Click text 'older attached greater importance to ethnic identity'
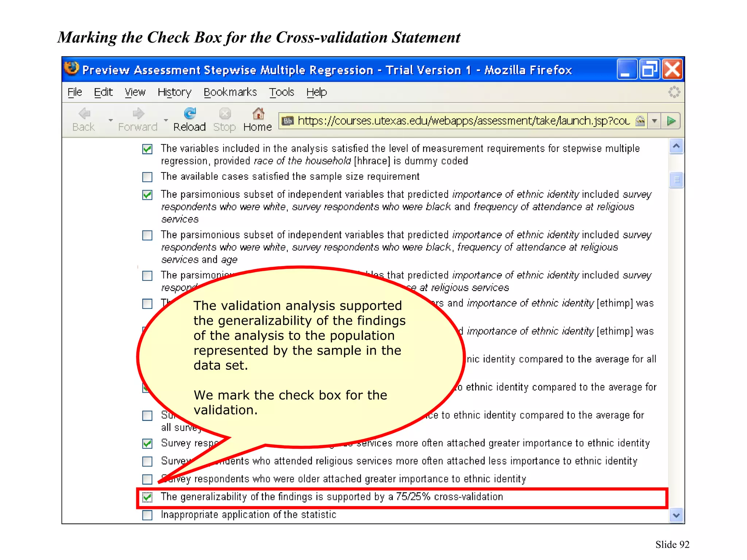The height and width of the screenshot is (560, 747). pyautogui.click(x=412, y=479)
